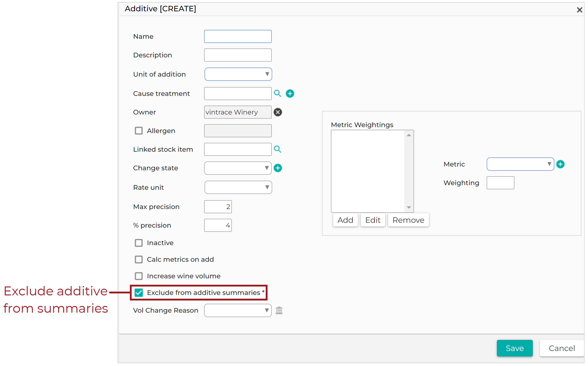588x366 pixels.
Task: Enable Increase wine volume checkbox
Action: pyautogui.click(x=139, y=276)
